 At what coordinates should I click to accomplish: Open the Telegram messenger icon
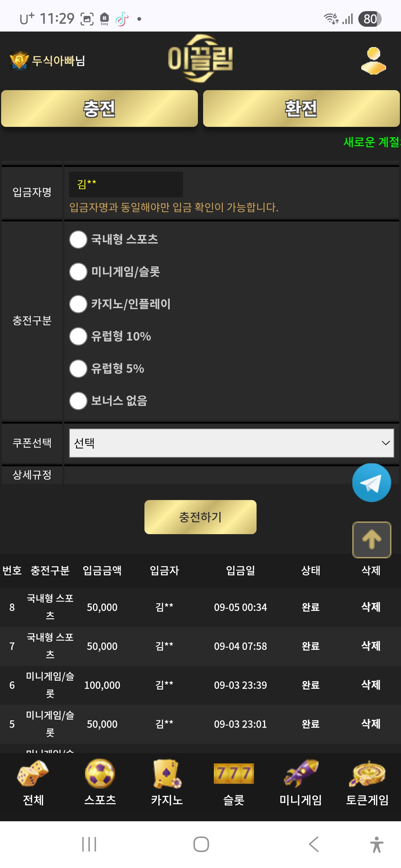point(371,482)
